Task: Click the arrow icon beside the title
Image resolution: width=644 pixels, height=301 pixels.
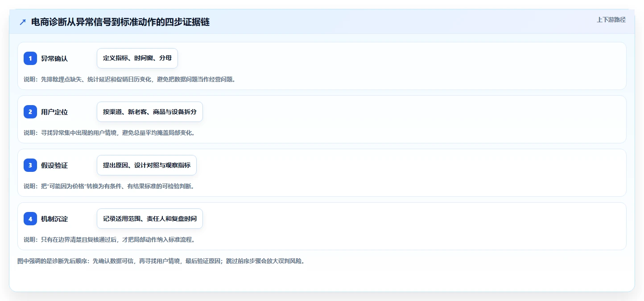Action: tap(23, 22)
